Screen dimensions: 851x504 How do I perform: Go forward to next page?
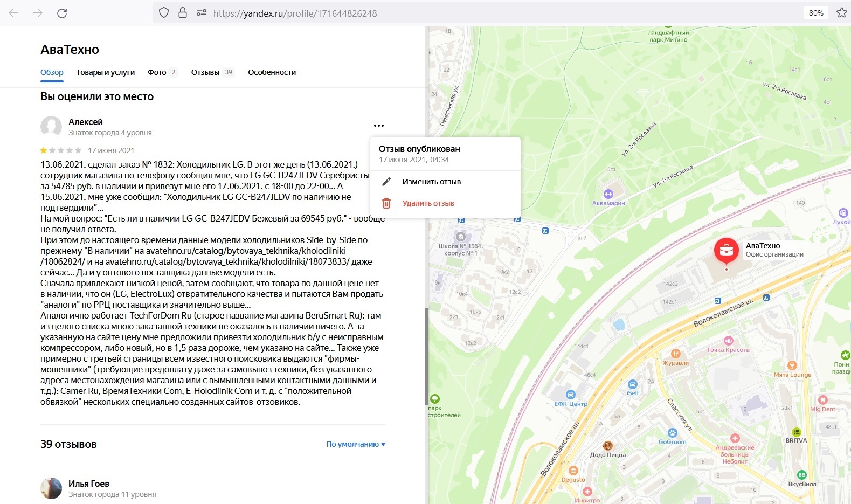[38, 13]
